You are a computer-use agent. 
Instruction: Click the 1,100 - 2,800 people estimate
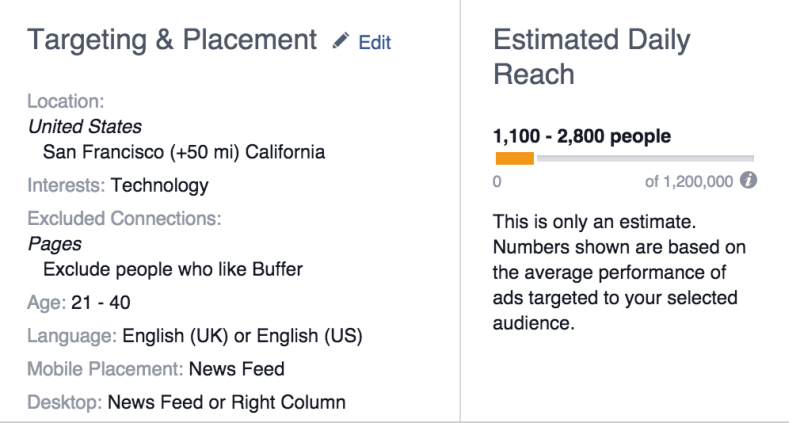point(582,136)
